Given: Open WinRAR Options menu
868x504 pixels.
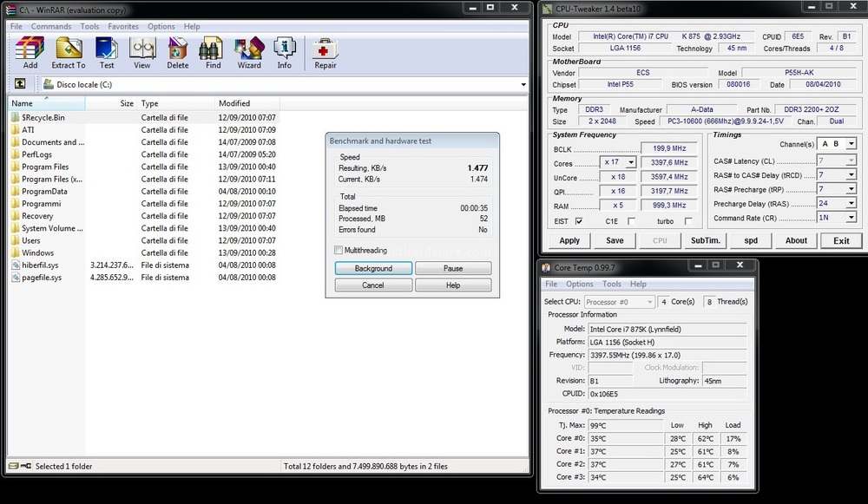Looking at the screenshot, I should (161, 26).
